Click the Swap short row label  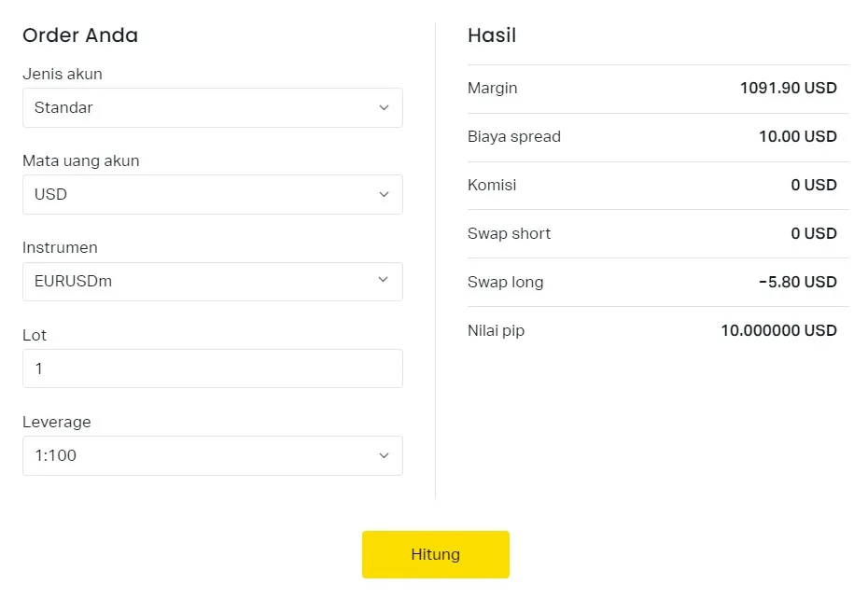point(509,234)
